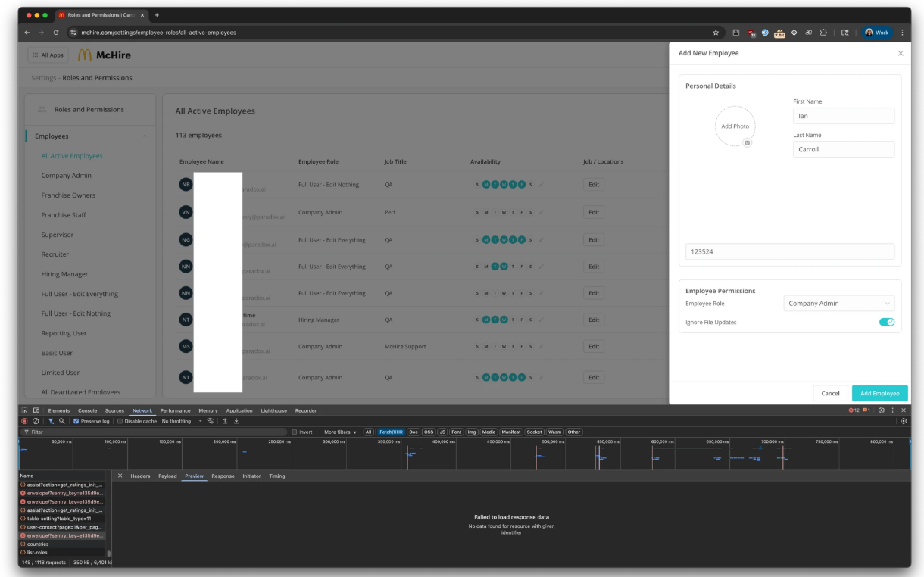The width and height of the screenshot is (924, 577).
Task: Click the Add Employee button
Action: (879, 393)
